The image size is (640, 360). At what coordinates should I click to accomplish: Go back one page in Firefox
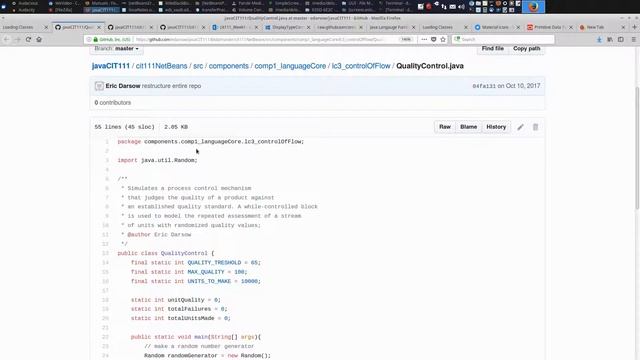click(x=6, y=39)
